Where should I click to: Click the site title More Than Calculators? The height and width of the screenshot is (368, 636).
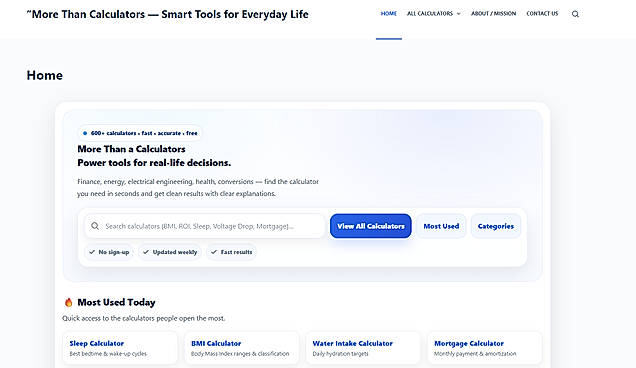click(x=167, y=14)
